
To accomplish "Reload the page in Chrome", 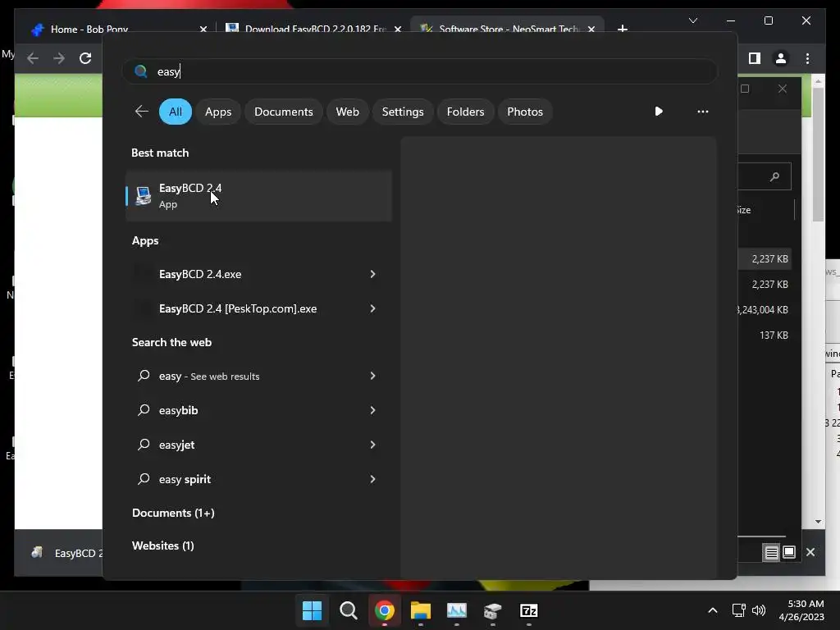I will coord(85,58).
